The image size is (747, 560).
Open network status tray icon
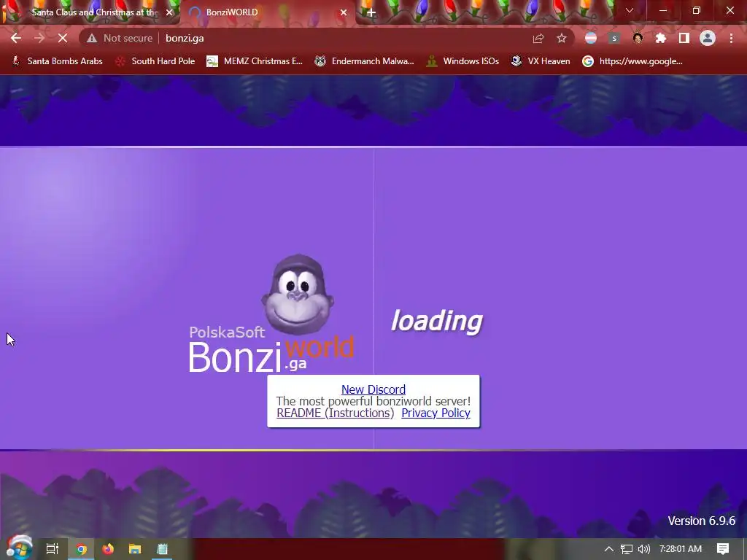[627, 549]
